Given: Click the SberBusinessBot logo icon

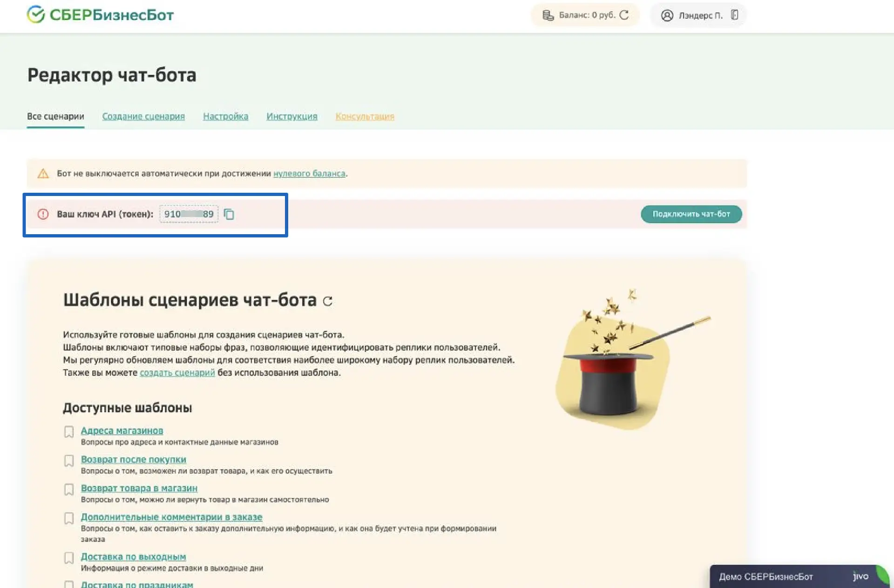Looking at the screenshot, I should tap(36, 15).
